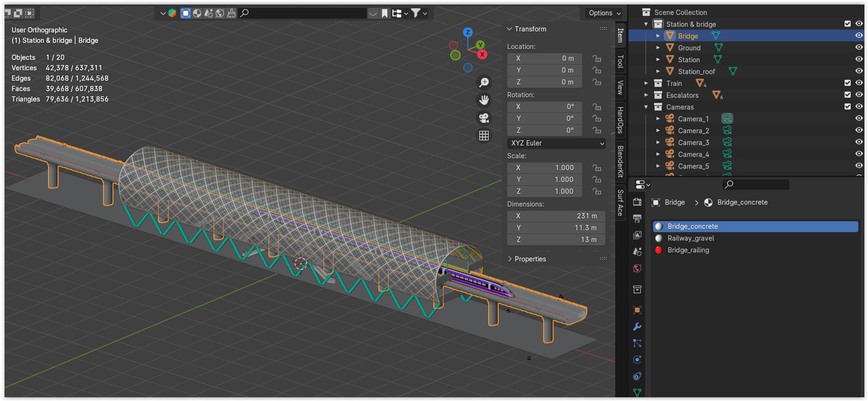Open the Output properties printer tab
Viewport: 868px width, 401px height.
[x=637, y=219]
